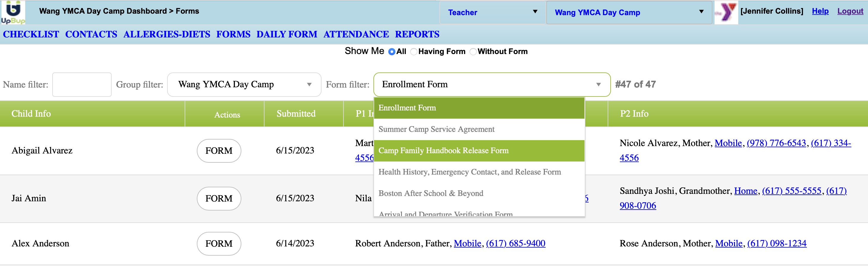Viewport: 868px width, 266px height.
Task: Click phone number (617) 098-1234
Action: tap(777, 243)
